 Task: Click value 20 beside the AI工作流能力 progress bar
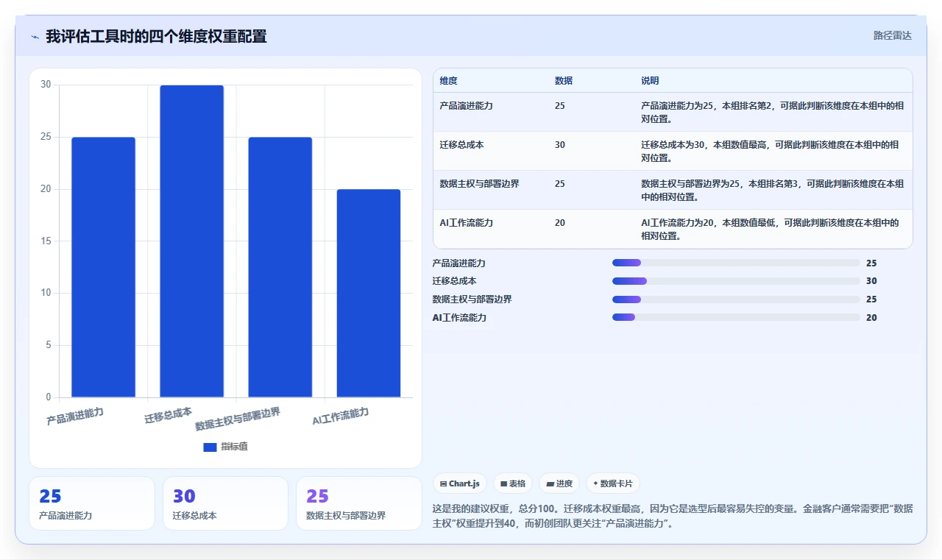(871, 318)
